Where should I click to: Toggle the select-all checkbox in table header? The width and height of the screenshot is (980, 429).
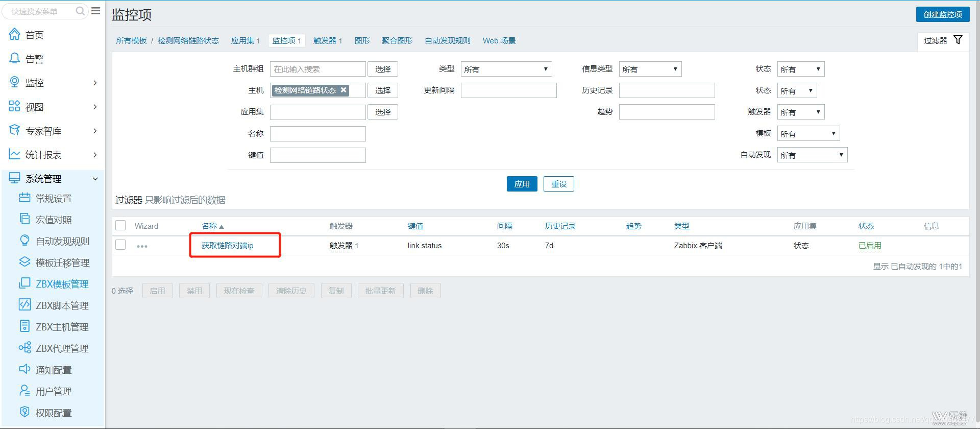pyautogui.click(x=120, y=225)
